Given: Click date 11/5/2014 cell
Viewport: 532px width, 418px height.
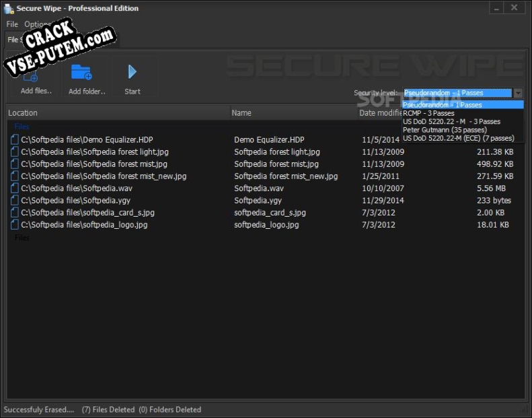Looking at the screenshot, I should click(381, 139).
